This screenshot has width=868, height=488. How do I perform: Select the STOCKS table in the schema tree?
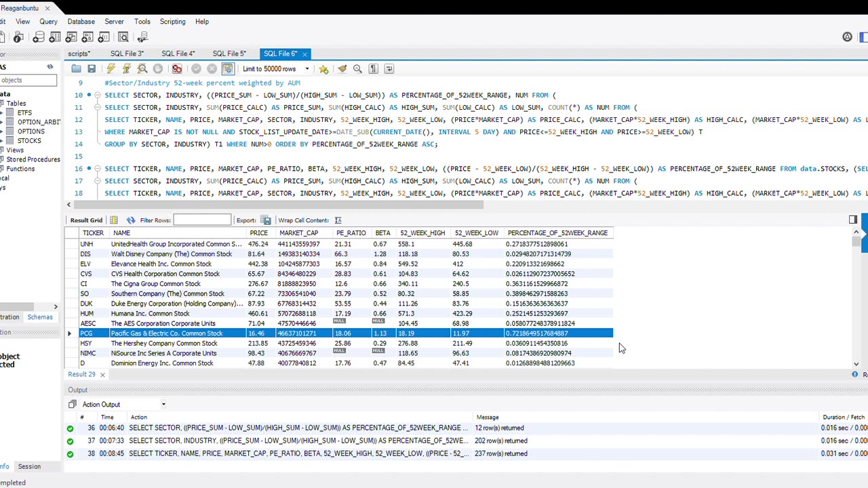point(29,140)
